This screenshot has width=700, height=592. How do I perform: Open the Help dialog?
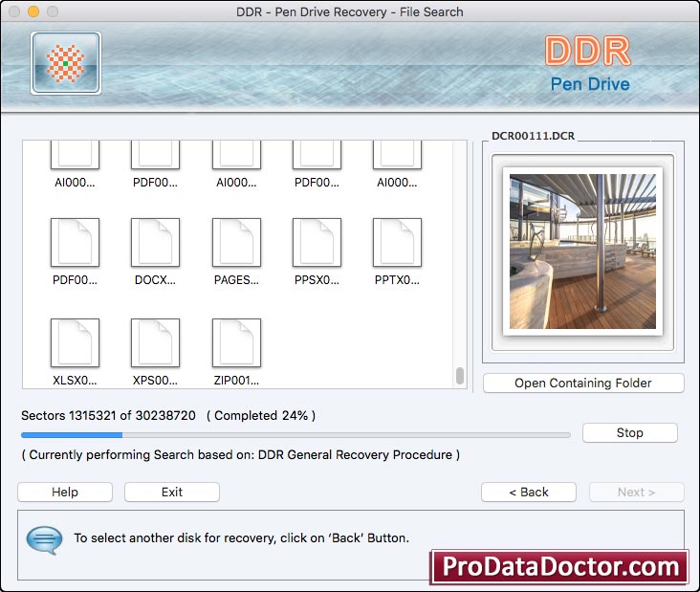[65, 492]
